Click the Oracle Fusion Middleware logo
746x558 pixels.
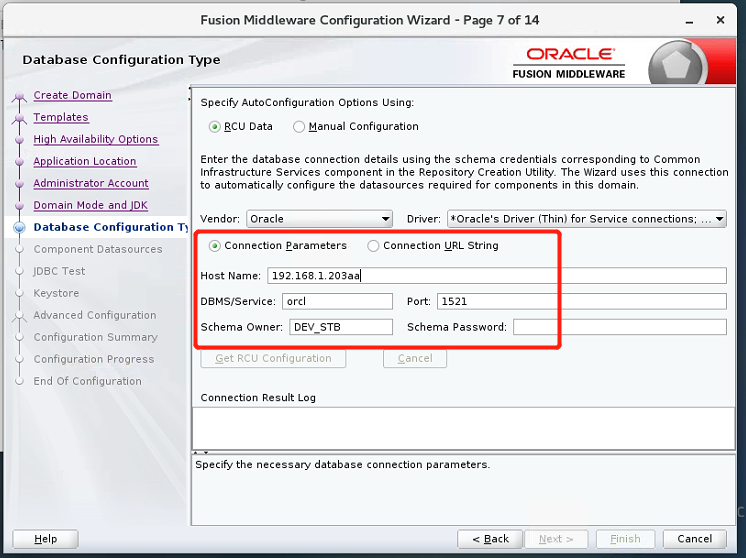click(569, 63)
